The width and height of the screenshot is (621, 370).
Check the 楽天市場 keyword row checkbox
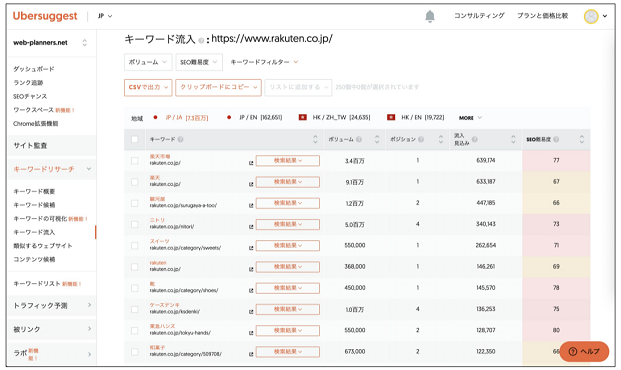point(135,161)
